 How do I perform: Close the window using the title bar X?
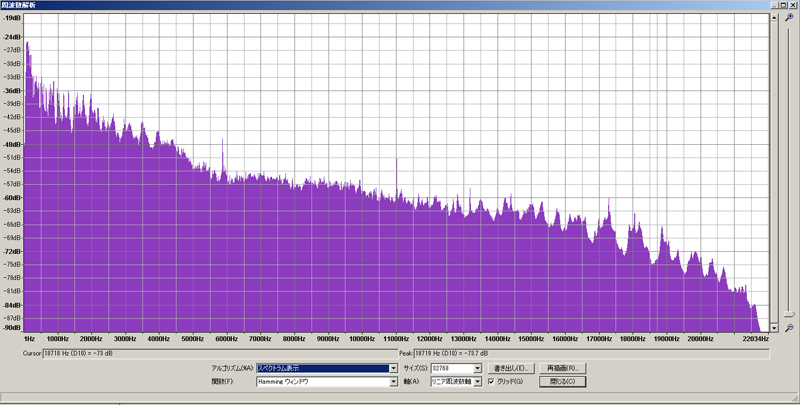click(793, 5)
